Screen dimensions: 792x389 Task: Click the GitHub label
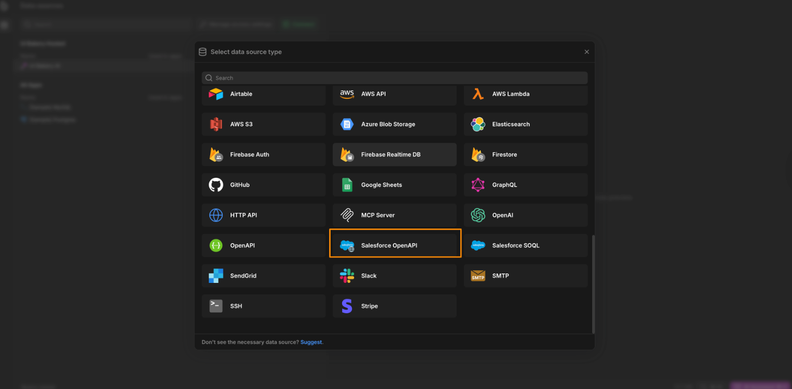240,185
